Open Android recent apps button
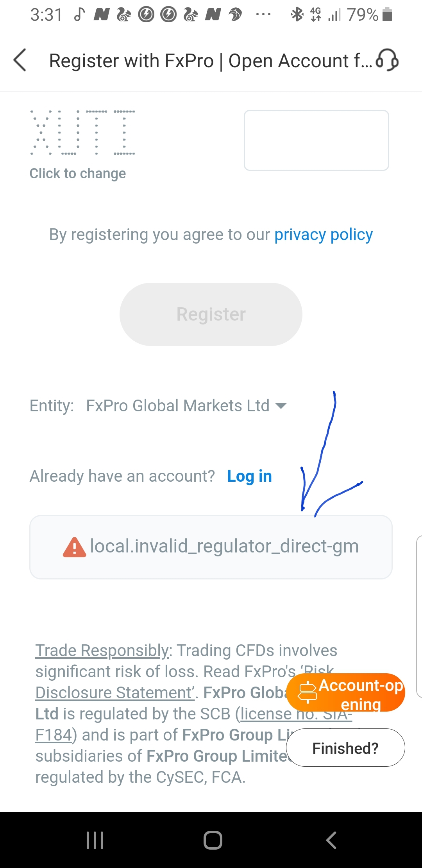The height and width of the screenshot is (868, 422). coord(95,840)
